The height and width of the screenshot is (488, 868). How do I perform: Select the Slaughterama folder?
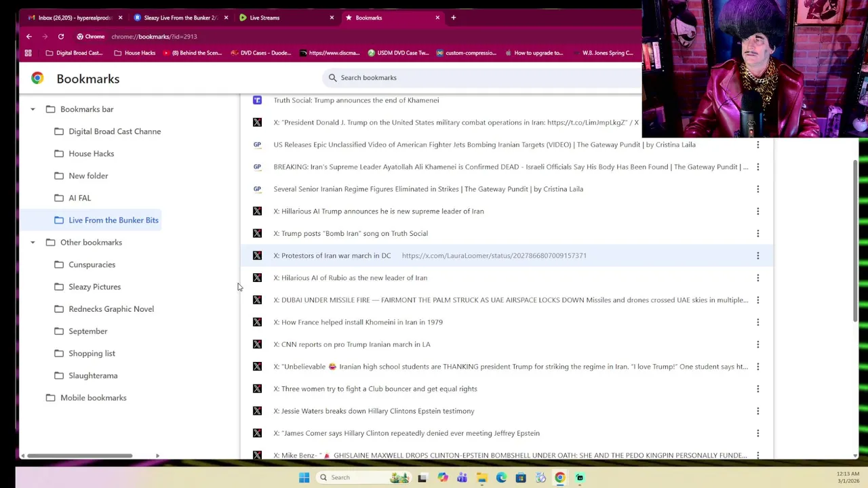click(86, 375)
